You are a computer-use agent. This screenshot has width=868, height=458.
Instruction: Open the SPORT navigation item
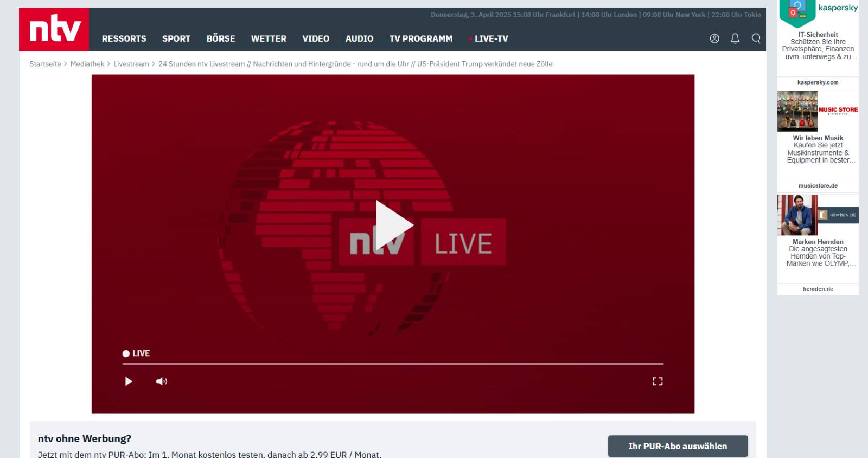(176, 38)
